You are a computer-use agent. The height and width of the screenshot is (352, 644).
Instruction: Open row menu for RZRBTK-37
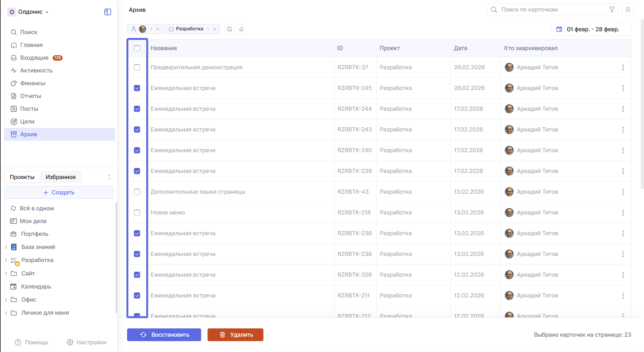[x=623, y=67]
